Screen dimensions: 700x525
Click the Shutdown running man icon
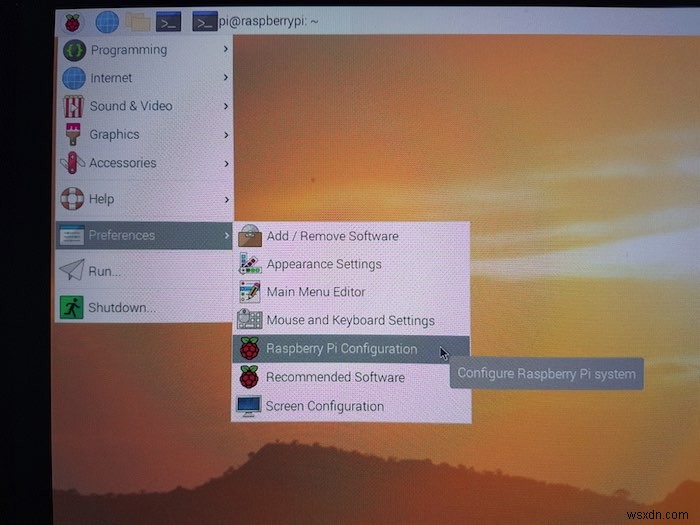[71, 308]
